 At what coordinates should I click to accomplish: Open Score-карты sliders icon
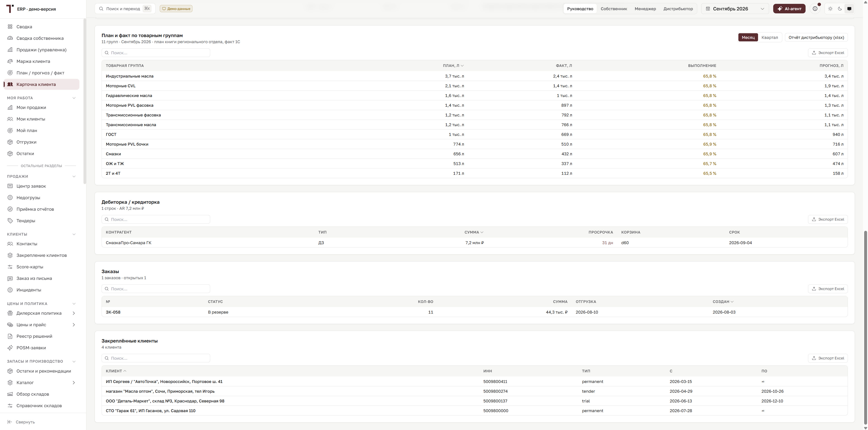tap(10, 267)
